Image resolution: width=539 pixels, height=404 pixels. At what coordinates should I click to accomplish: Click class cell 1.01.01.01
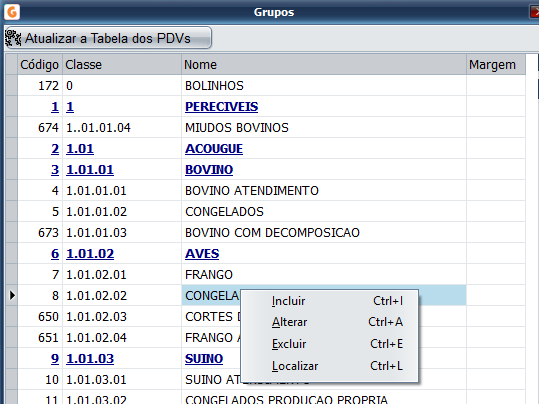pos(122,190)
